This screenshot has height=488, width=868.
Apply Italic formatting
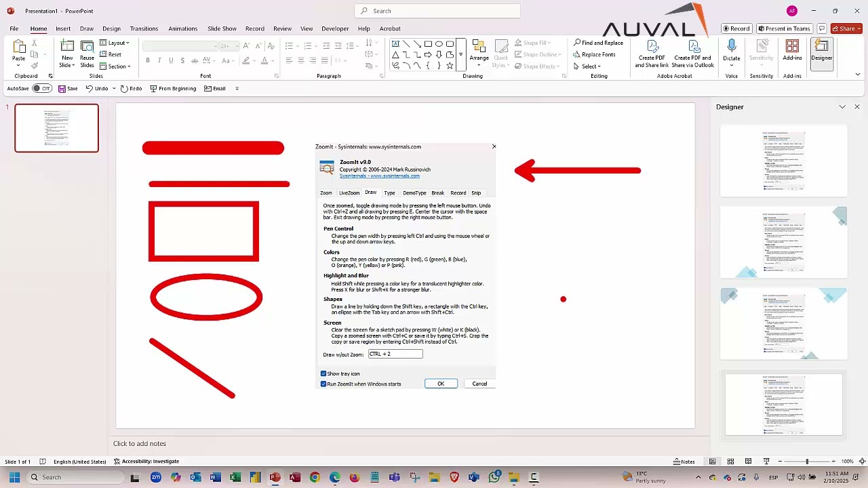(x=159, y=60)
